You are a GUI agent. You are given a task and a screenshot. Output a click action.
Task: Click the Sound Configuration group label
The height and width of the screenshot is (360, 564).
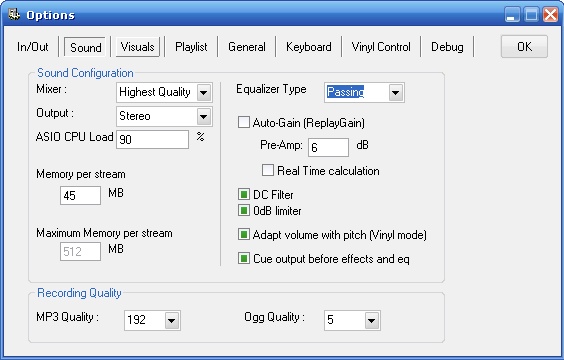85,73
